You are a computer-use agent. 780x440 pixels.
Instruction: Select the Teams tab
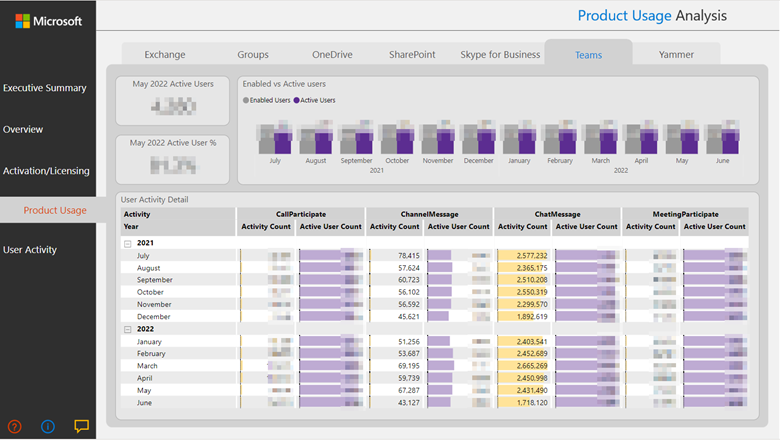click(x=588, y=55)
